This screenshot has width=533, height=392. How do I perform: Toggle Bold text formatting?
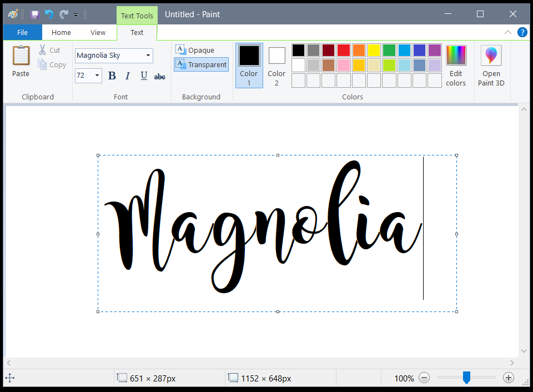point(112,76)
